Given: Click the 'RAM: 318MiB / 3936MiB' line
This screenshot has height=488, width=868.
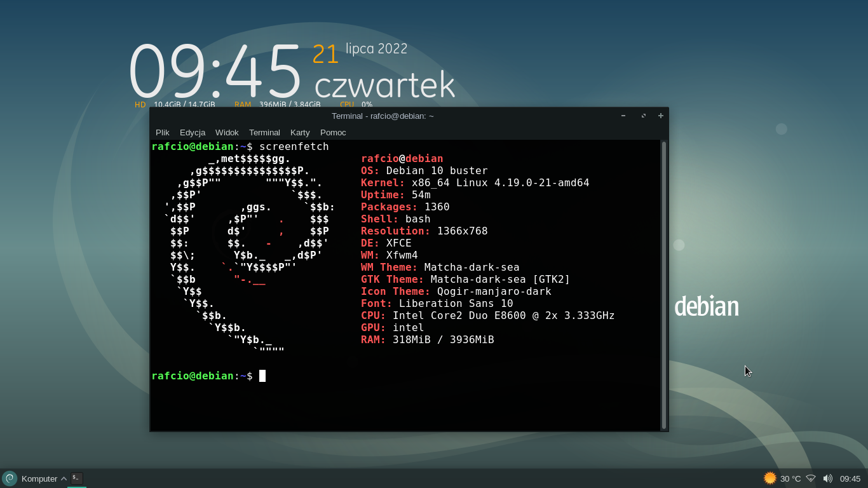Looking at the screenshot, I should click(428, 339).
